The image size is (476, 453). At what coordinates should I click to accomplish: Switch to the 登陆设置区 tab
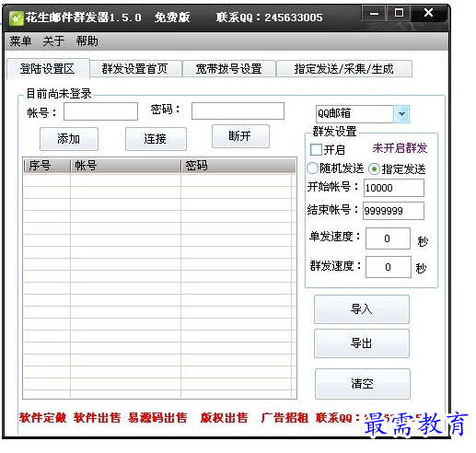(48, 68)
